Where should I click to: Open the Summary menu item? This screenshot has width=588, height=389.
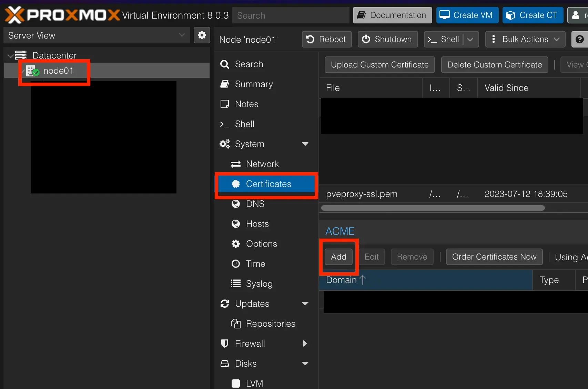[x=266, y=84]
